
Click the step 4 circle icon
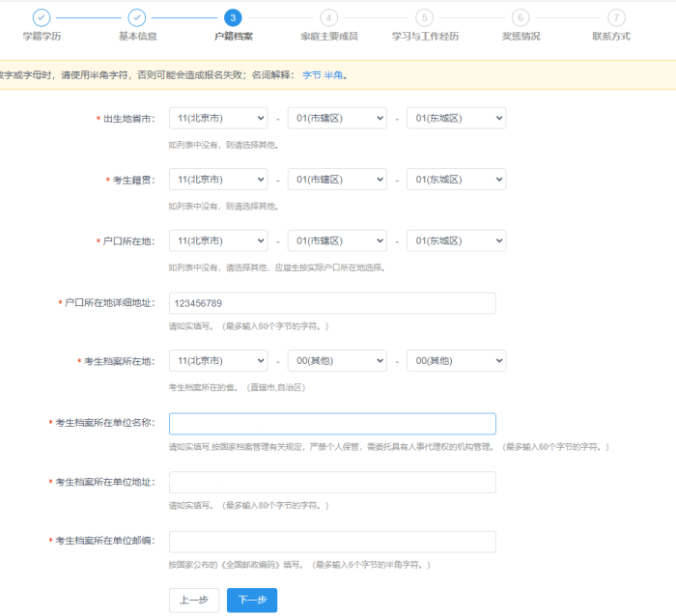(x=328, y=17)
